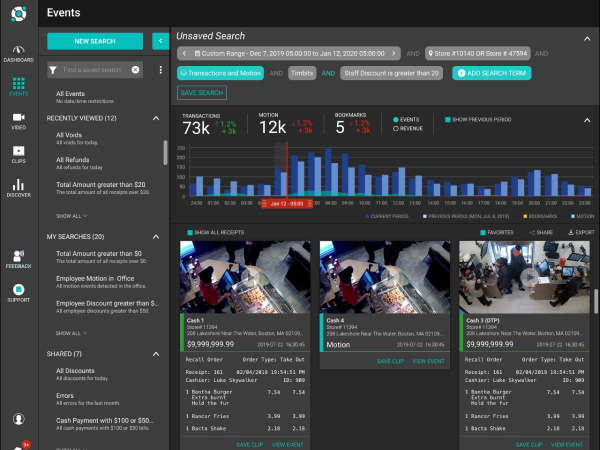This screenshot has width=600, height=450.
Task: Toggle Previous Period legend series
Action: click(x=466, y=216)
